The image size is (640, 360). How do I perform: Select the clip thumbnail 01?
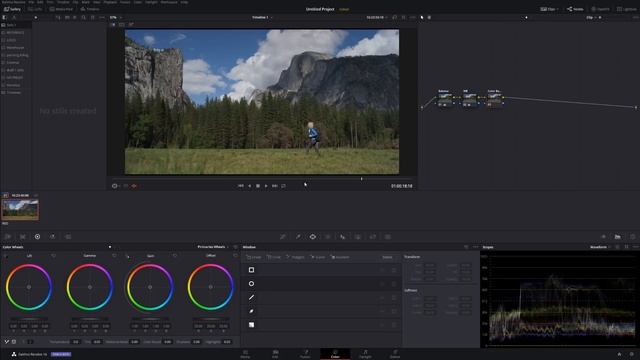click(20, 209)
